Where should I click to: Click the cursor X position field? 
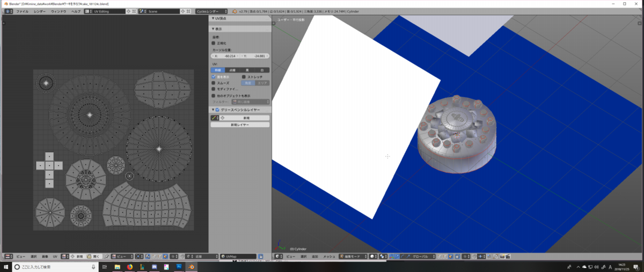point(225,55)
